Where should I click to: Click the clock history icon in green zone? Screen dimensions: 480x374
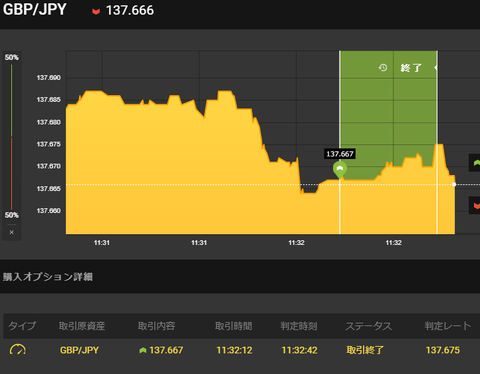(x=383, y=68)
